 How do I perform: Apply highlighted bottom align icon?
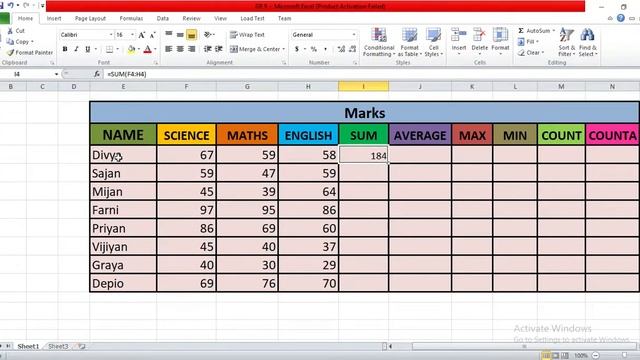click(191, 35)
